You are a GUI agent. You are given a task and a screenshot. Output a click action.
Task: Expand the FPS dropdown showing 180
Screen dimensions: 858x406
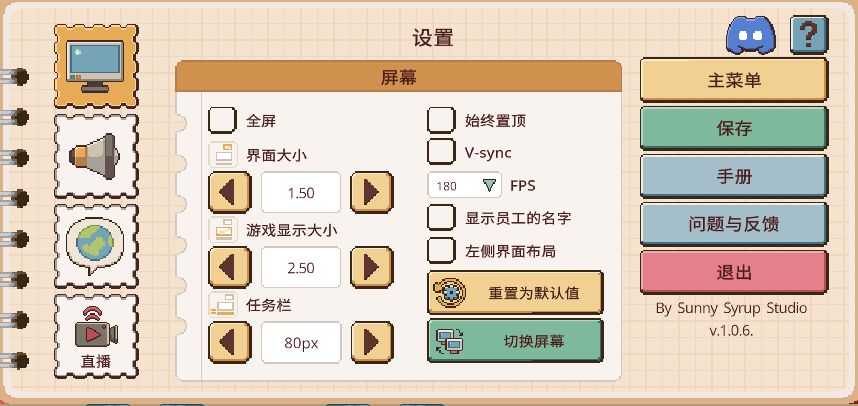[x=465, y=185]
